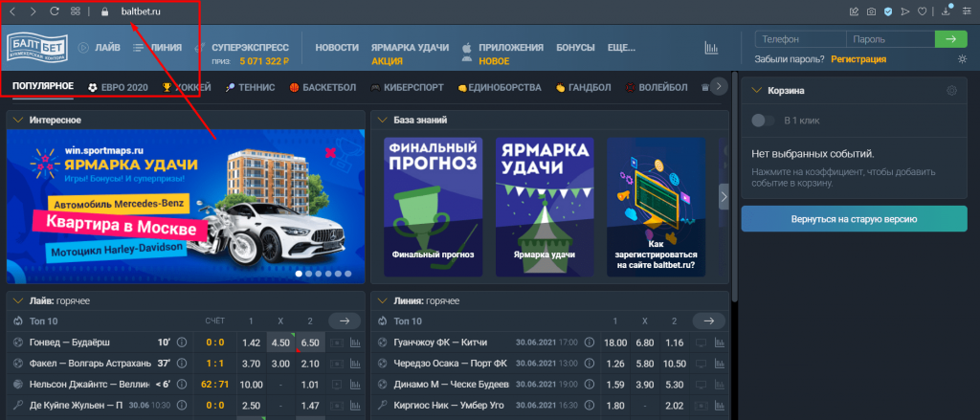
Task: Reload the page with the refresh icon
Action: point(54,11)
